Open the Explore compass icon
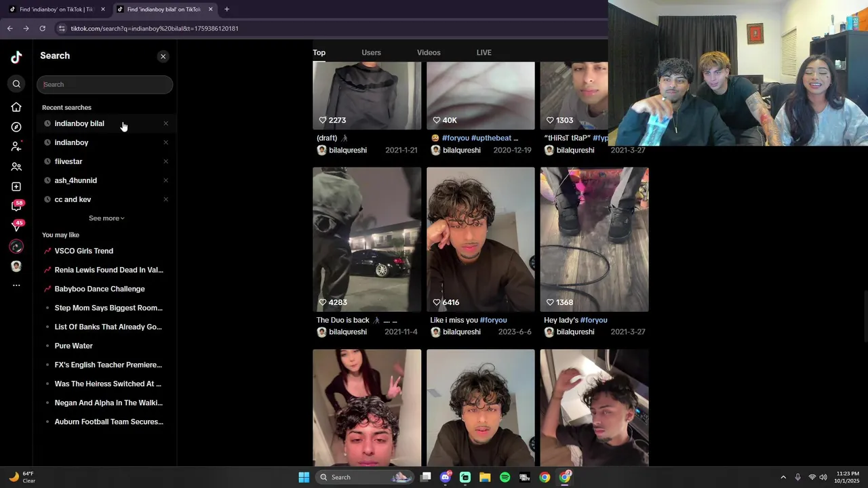The width and height of the screenshot is (868, 488). (x=16, y=127)
